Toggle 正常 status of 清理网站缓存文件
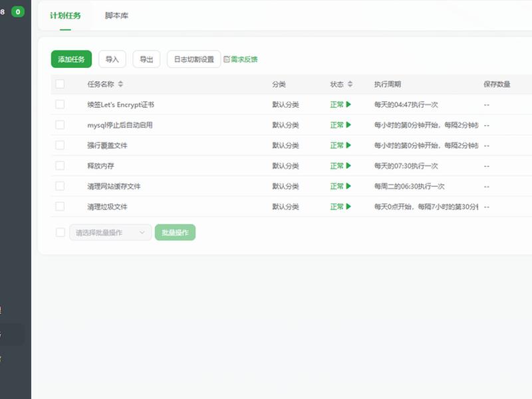The width and height of the screenshot is (532, 399). pos(337,186)
